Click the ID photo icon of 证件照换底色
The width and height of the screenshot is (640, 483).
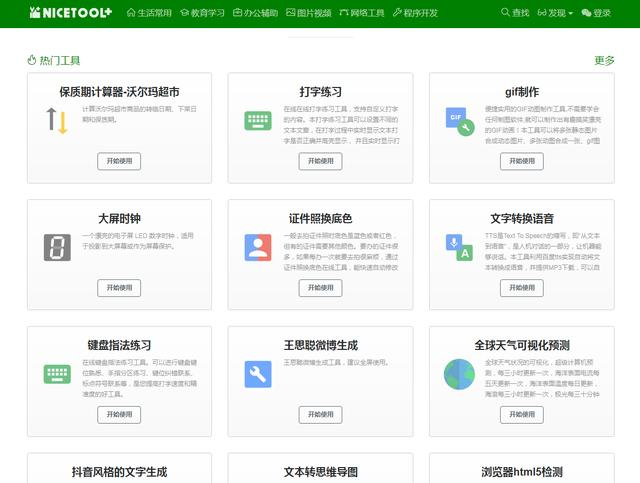click(258, 247)
